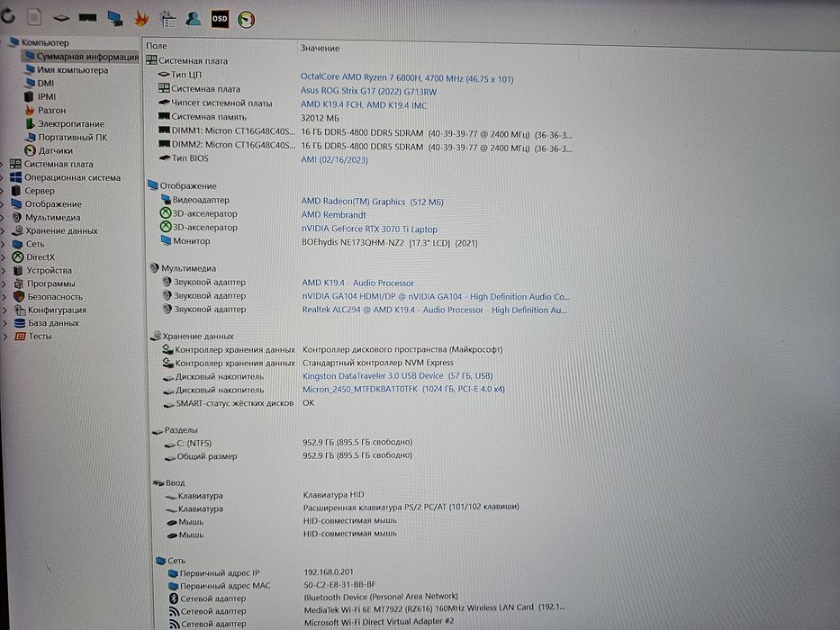Screen dimensions: 840x630
Task: Click the Xbox-style DirectX tree icon
Action: [18, 257]
